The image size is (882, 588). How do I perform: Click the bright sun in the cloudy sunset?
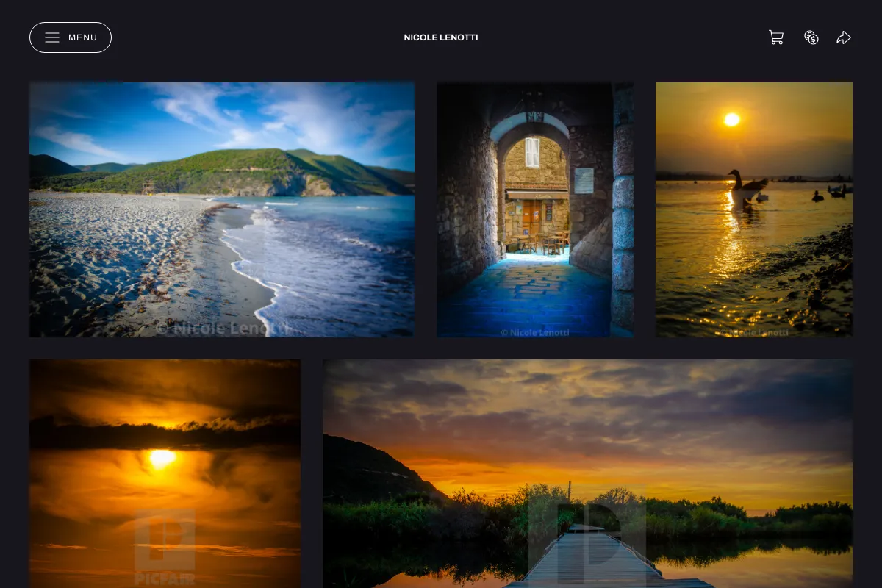(162, 457)
